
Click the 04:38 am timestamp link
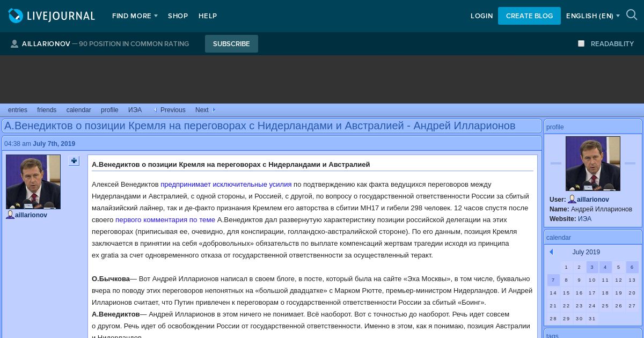[x=18, y=144]
